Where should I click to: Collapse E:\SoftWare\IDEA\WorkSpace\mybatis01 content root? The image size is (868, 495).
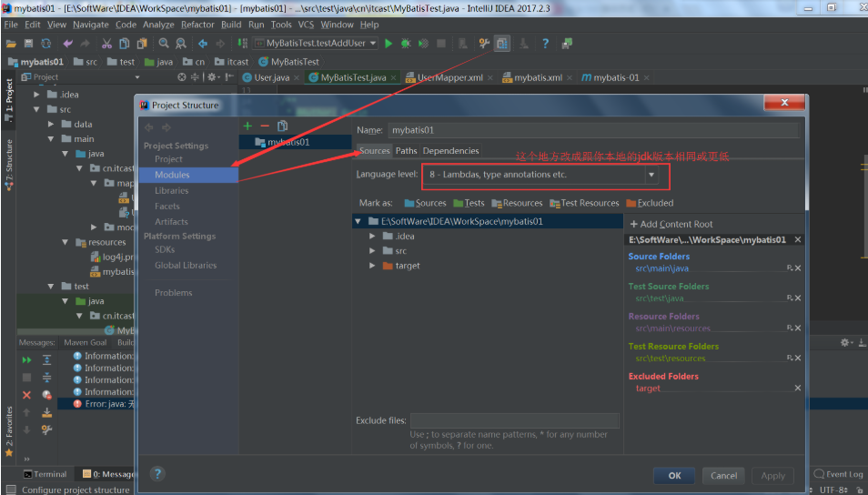click(x=358, y=221)
